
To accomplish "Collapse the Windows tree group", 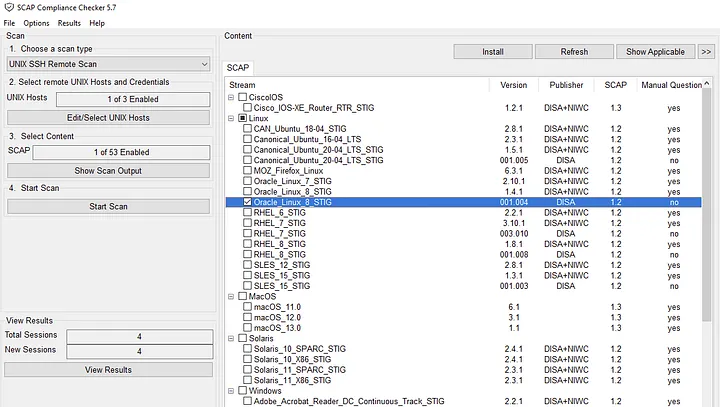I will (x=231, y=391).
